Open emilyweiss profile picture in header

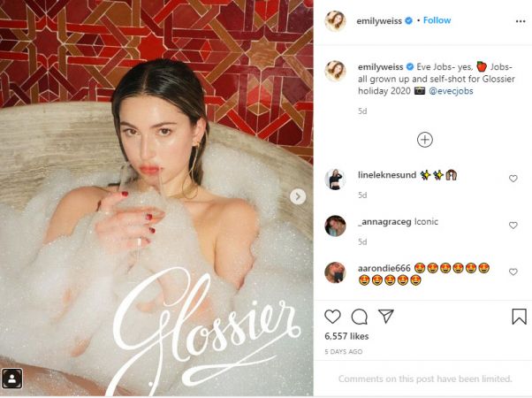[335, 21]
